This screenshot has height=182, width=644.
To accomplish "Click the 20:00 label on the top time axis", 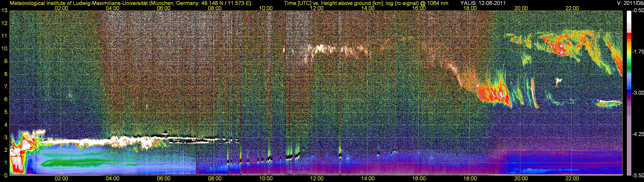I will tap(521, 8).
